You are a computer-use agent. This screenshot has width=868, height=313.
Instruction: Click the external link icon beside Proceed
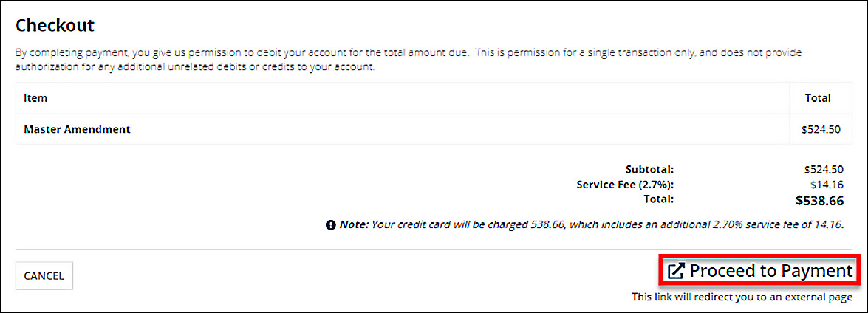(675, 271)
